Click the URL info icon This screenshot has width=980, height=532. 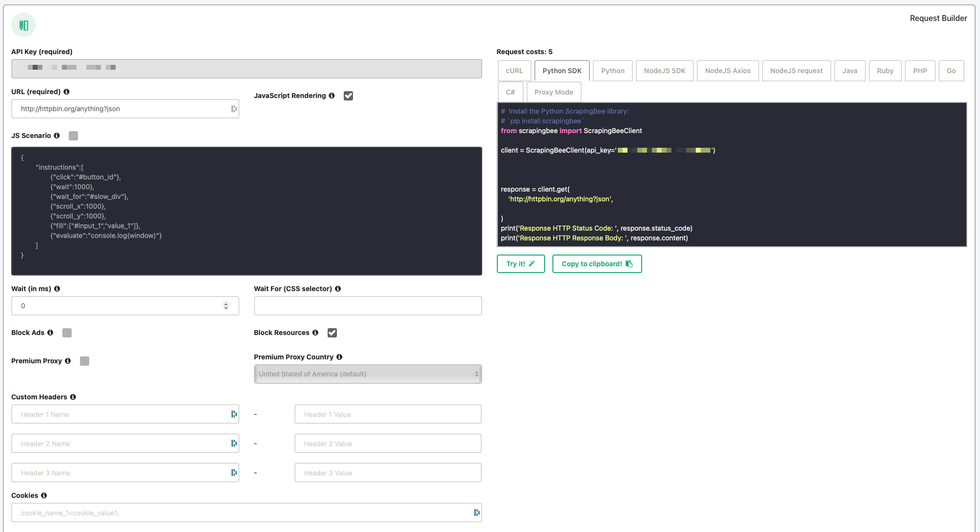coord(66,92)
